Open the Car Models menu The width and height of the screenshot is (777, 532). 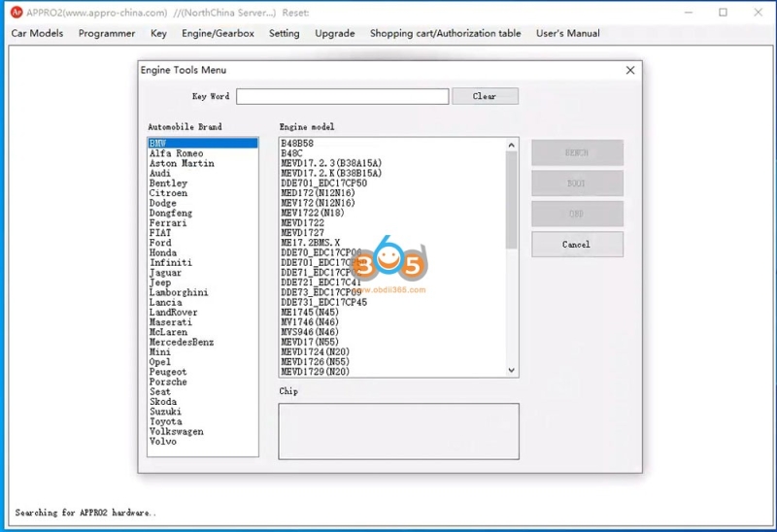click(x=37, y=33)
